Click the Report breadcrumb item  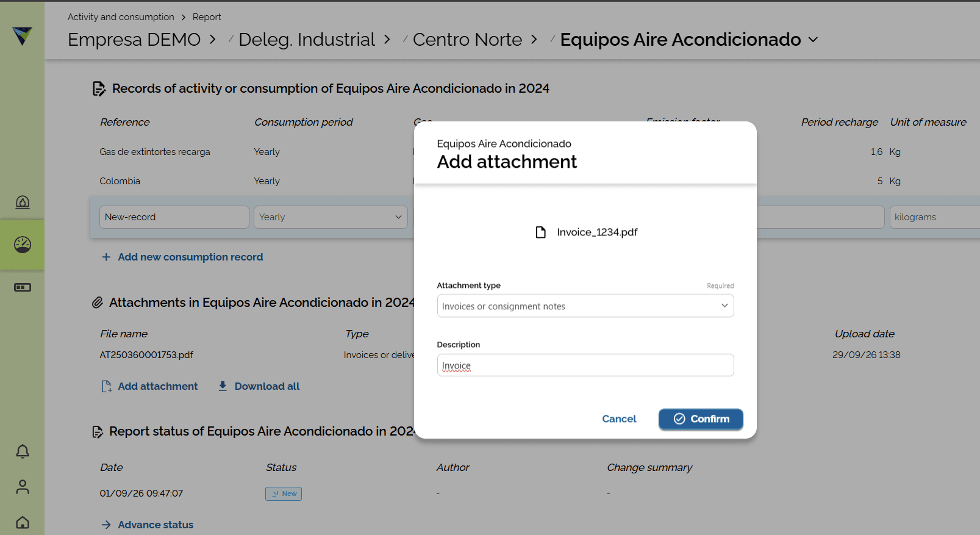(x=207, y=17)
